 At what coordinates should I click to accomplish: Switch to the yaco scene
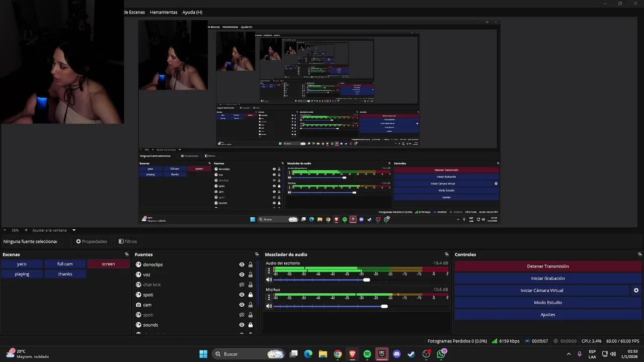[22, 264]
